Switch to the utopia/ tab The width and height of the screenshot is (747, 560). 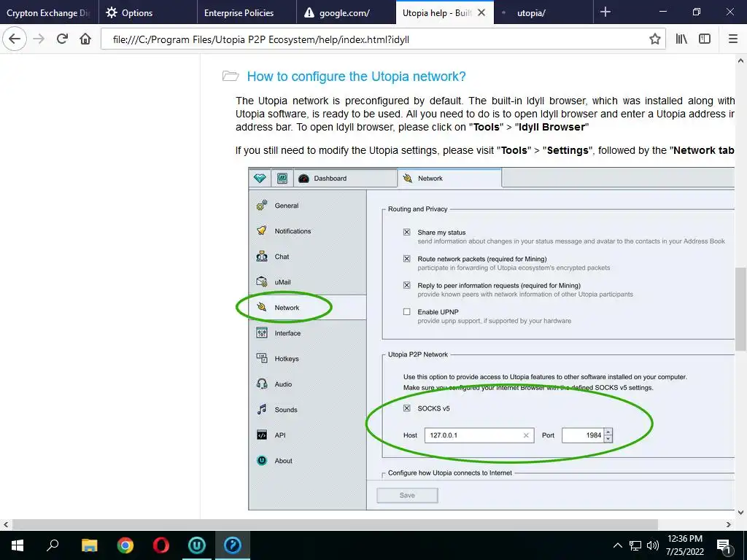point(543,12)
